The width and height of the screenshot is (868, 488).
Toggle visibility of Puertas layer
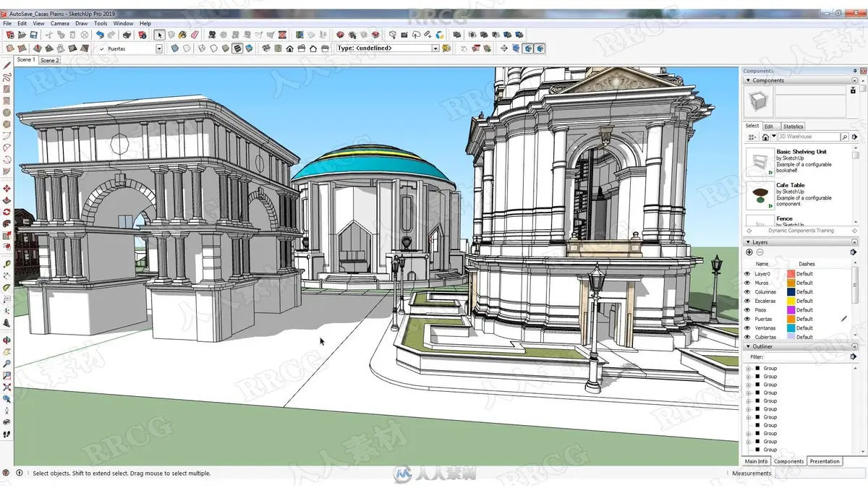pos(748,319)
